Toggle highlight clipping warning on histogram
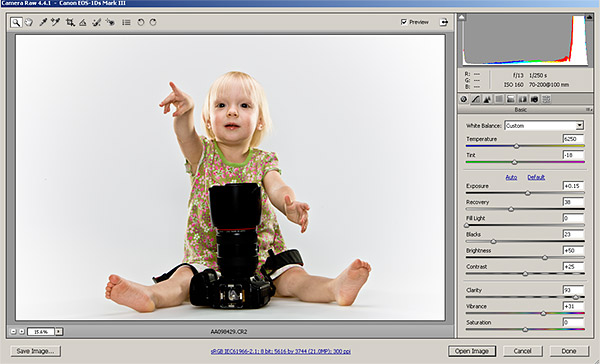600x364 pixels. [588, 17]
